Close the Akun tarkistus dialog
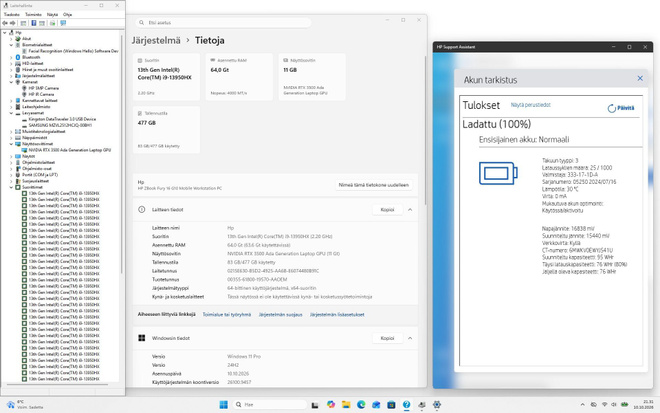 (640, 78)
